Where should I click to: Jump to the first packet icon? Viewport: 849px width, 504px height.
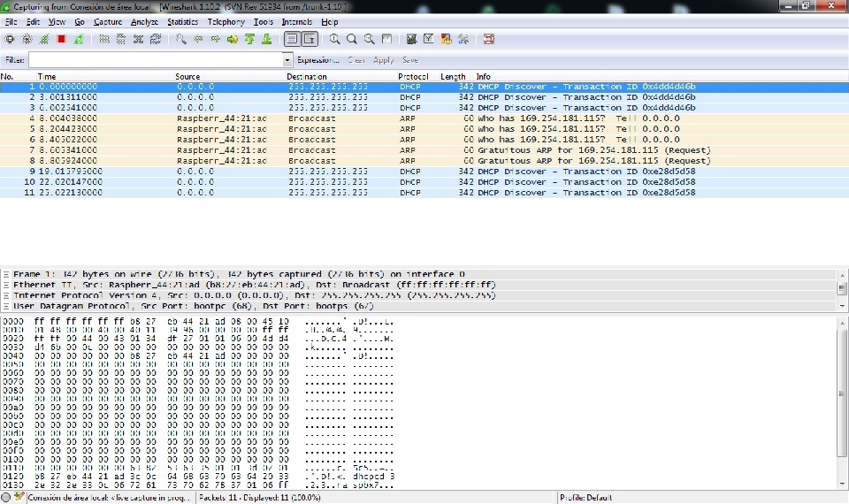click(x=249, y=39)
